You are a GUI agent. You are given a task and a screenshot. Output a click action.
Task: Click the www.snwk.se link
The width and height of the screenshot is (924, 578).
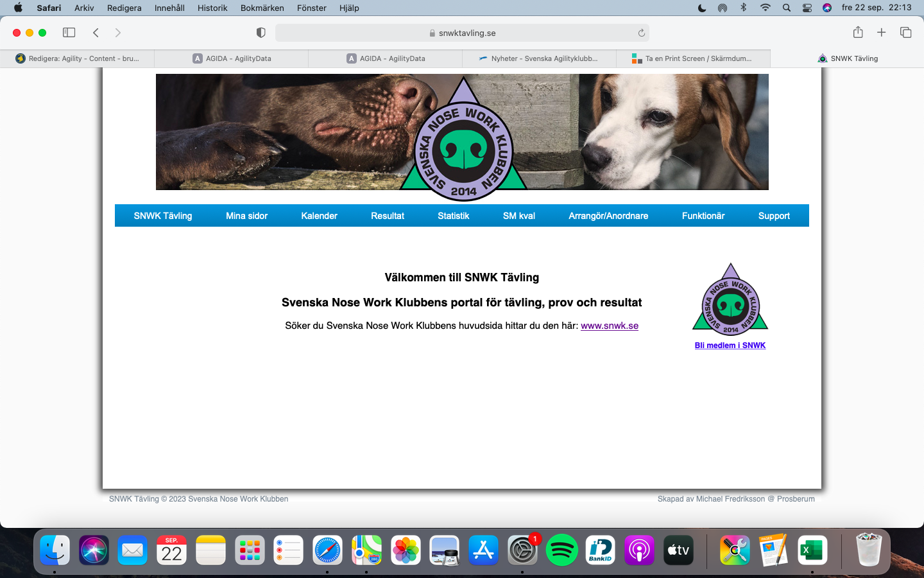pos(609,326)
